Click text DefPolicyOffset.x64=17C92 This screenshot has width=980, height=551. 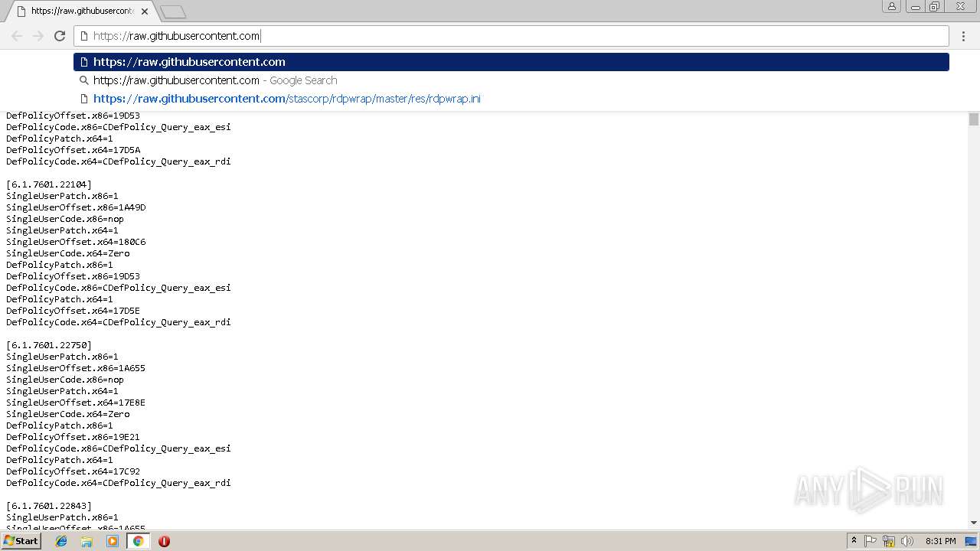pyautogui.click(x=73, y=471)
